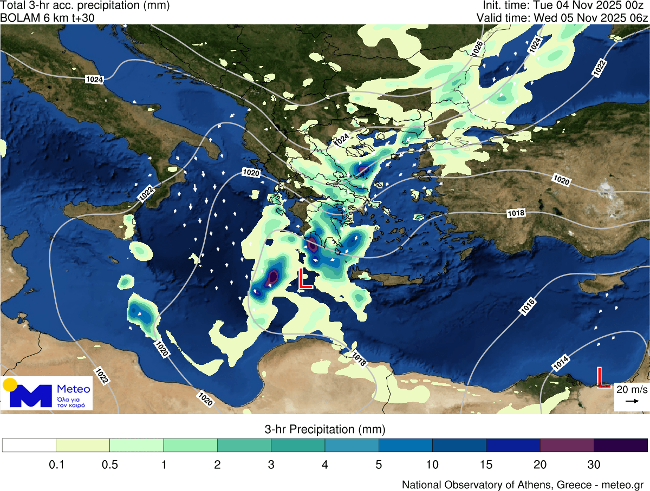650x491 pixels.
Task: Click the yellow sun in the Meteo logo
Action: 10,385
